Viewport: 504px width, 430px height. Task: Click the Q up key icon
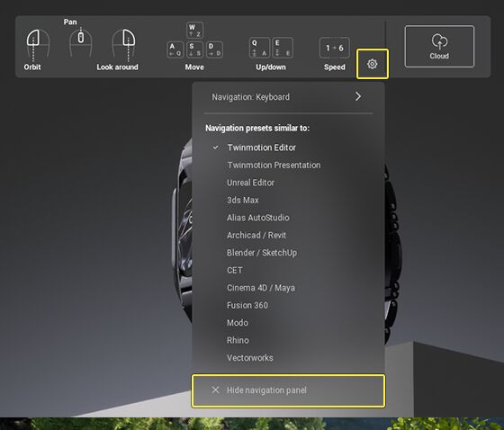click(x=259, y=48)
